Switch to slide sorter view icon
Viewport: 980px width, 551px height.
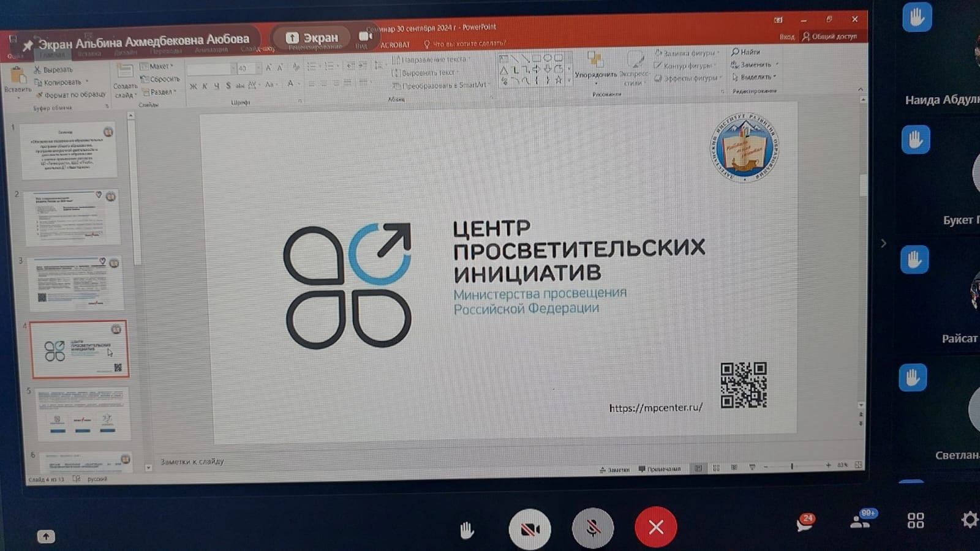tap(716, 468)
